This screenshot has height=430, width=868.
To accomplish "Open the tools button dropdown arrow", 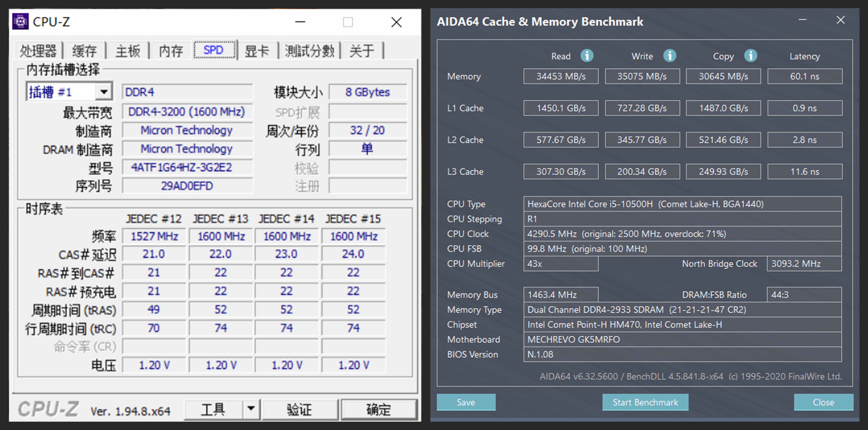I will tap(251, 409).
